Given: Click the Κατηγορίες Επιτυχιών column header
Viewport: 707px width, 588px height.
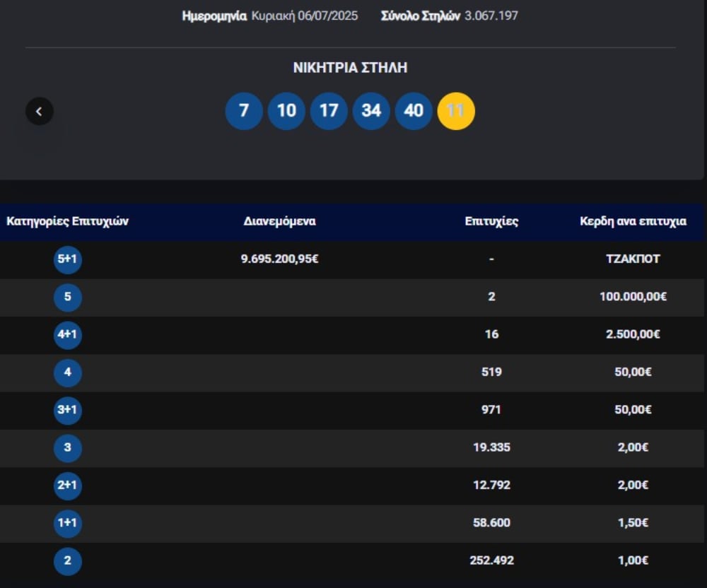Looking at the screenshot, I should point(68,221).
